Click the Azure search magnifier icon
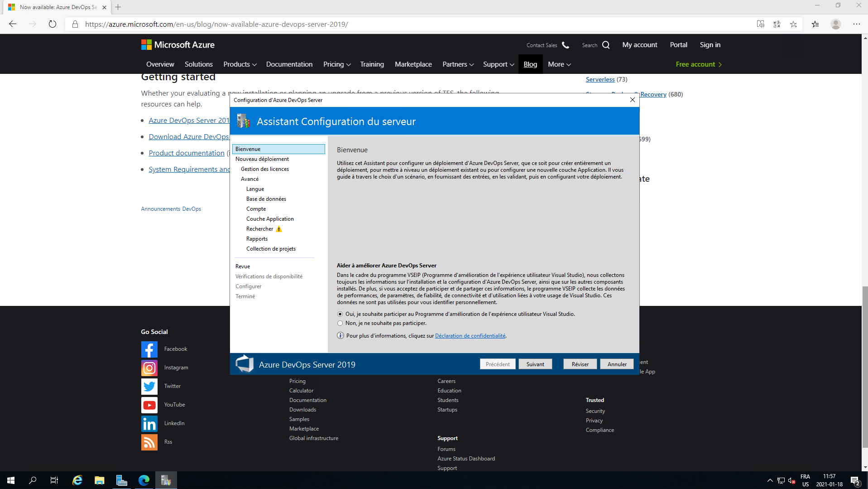This screenshot has width=868, height=489. click(606, 45)
